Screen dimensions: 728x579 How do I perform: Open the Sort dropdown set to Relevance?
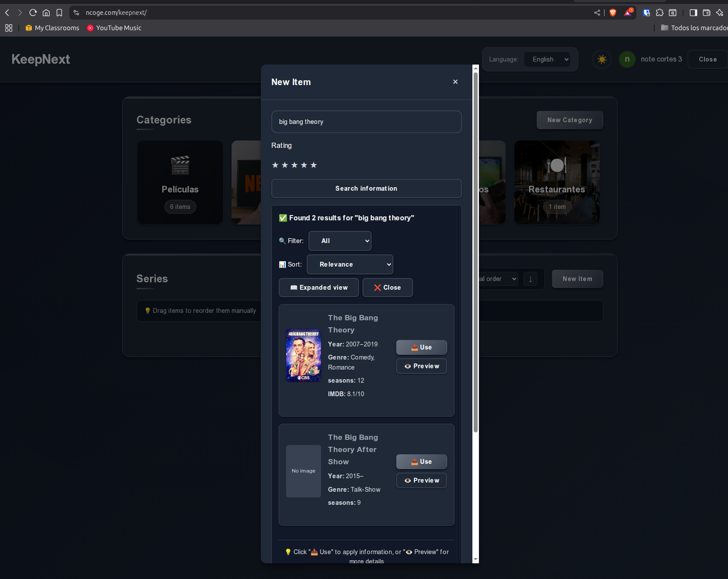[350, 264]
